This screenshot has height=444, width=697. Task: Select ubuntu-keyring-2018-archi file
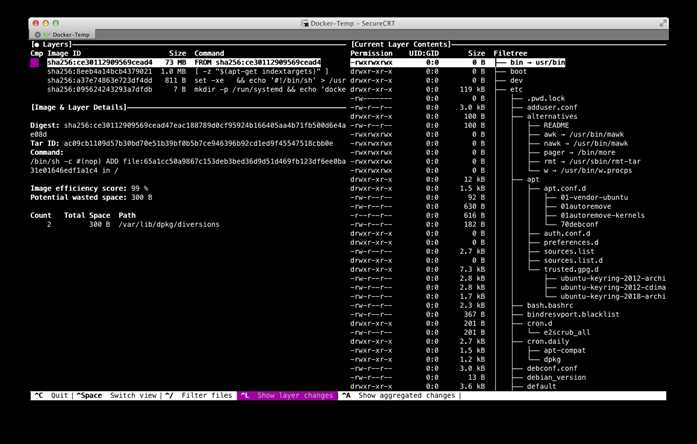click(613, 296)
